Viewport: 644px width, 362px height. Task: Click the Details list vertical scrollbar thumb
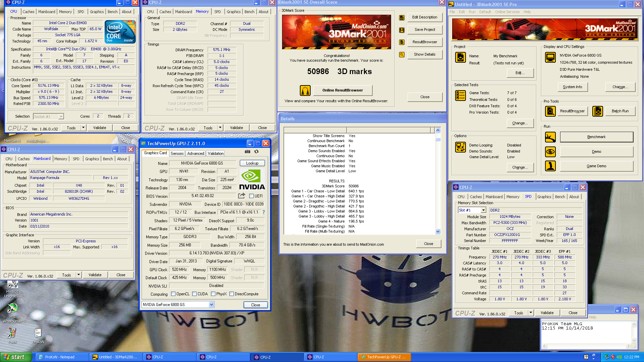(x=437, y=139)
